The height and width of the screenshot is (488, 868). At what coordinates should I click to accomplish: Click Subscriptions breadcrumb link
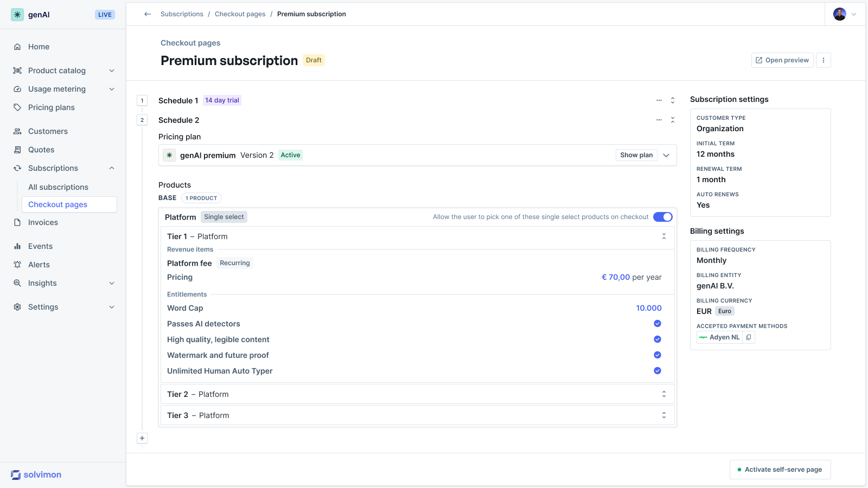coord(182,14)
